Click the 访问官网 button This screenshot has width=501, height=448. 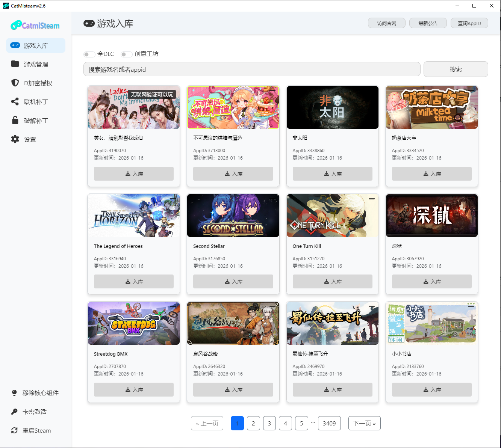coord(387,23)
